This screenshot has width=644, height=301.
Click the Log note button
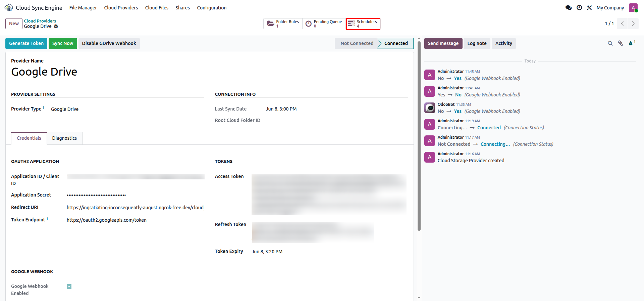point(477,43)
